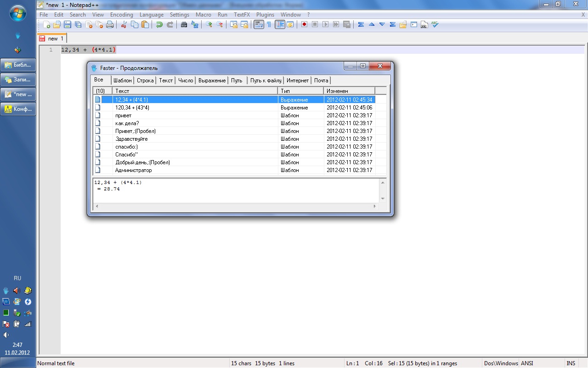This screenshot has width=588, height=368.
Task: Open the Language menu
Action: (152, 15)
